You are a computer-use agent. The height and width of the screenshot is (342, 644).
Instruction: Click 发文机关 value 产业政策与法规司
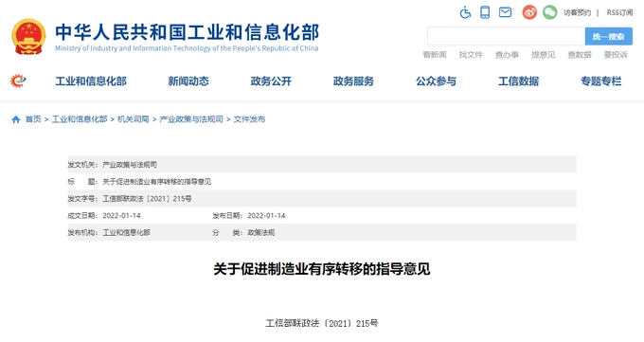point(130,165)
